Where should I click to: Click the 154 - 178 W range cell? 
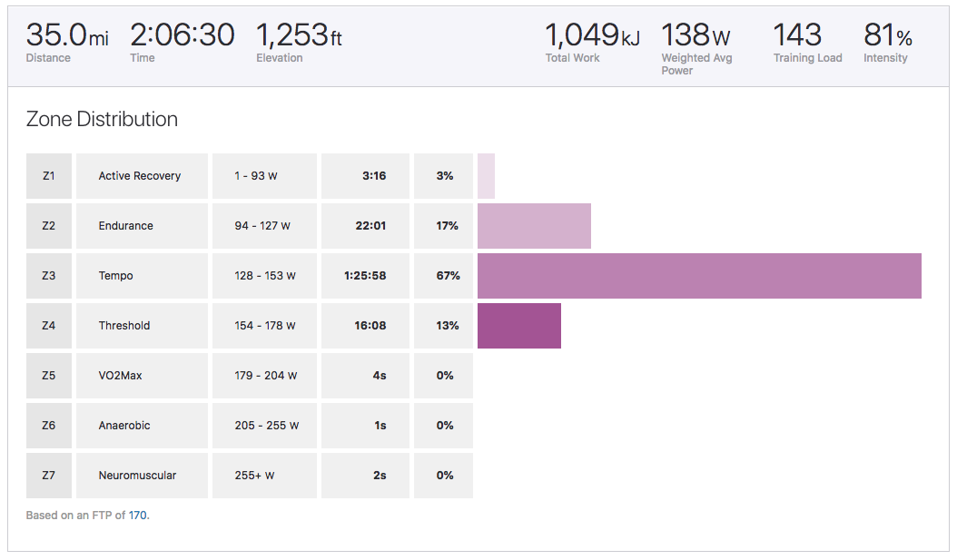pyautogui.click(x=264, y=326)
